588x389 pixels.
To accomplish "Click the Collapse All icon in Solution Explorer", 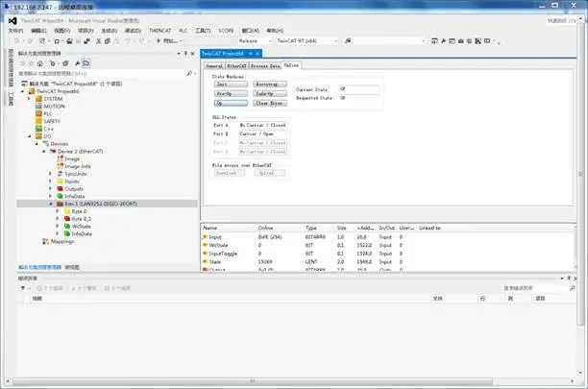I will coord(65,63).
